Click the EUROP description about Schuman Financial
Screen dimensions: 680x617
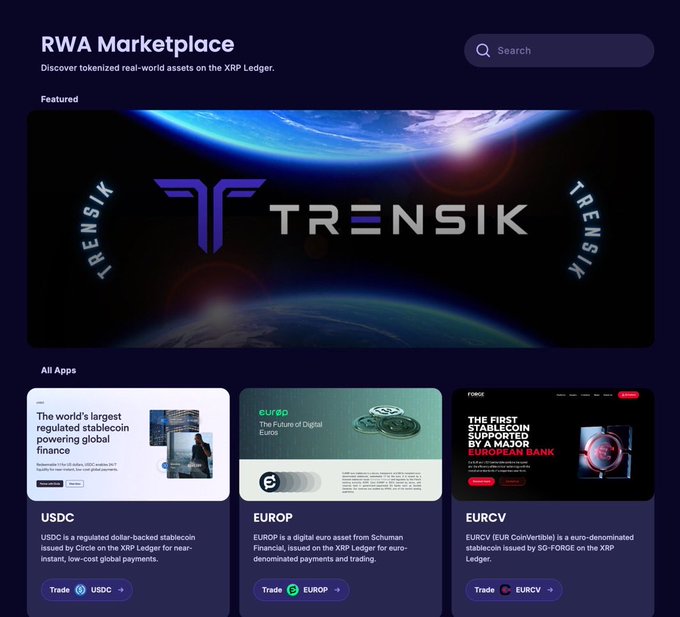point(330,548)
